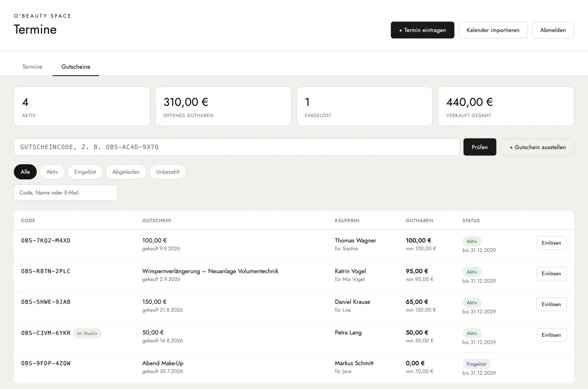Click voucher code 'OBS-R8TN-2PLC'

click(46, 271)
